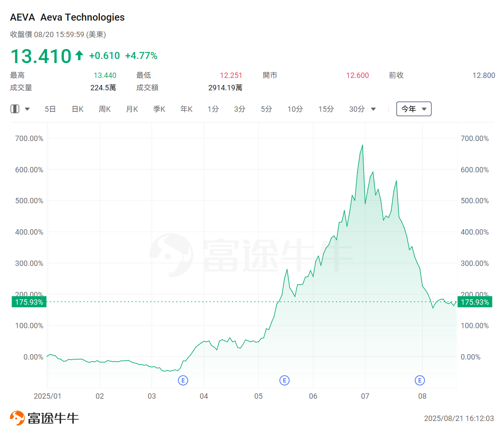The height and width of the screenshot is (435, 504).
Task: Click the E earnings marker below May
Action: [284, 380]
